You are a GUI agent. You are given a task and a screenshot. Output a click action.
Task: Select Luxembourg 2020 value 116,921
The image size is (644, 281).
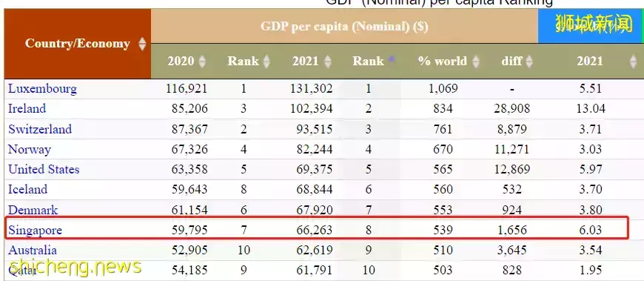187,88
